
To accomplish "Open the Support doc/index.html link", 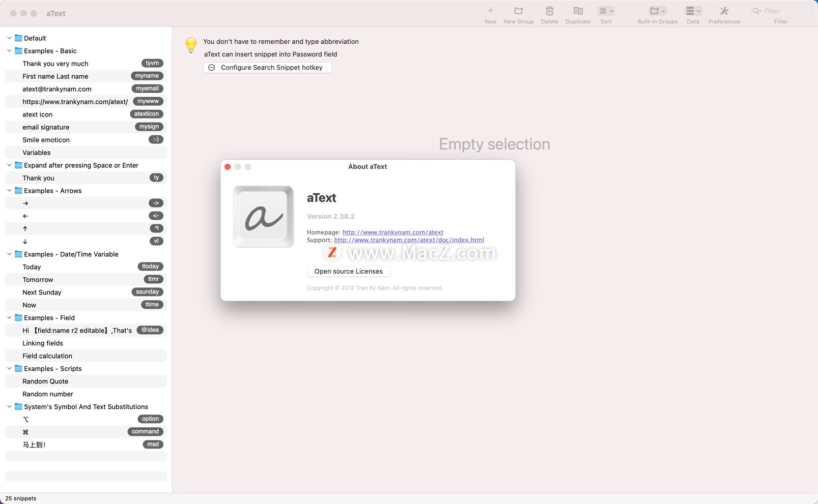I will pyautogui.click(x=409, y=240).
